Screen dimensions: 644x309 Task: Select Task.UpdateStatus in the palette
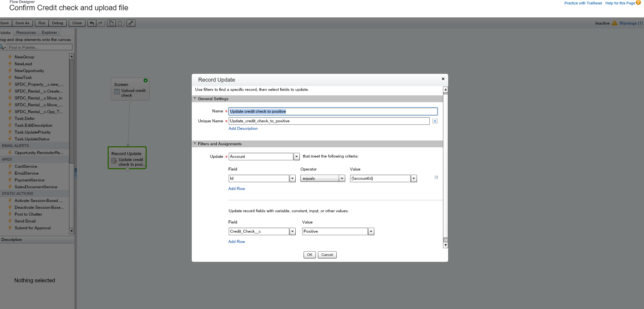tap(32, 139)
